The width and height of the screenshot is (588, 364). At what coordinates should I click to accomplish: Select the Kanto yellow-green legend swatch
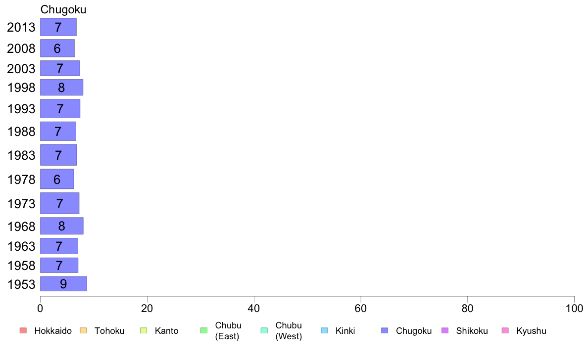pos(144,330)
